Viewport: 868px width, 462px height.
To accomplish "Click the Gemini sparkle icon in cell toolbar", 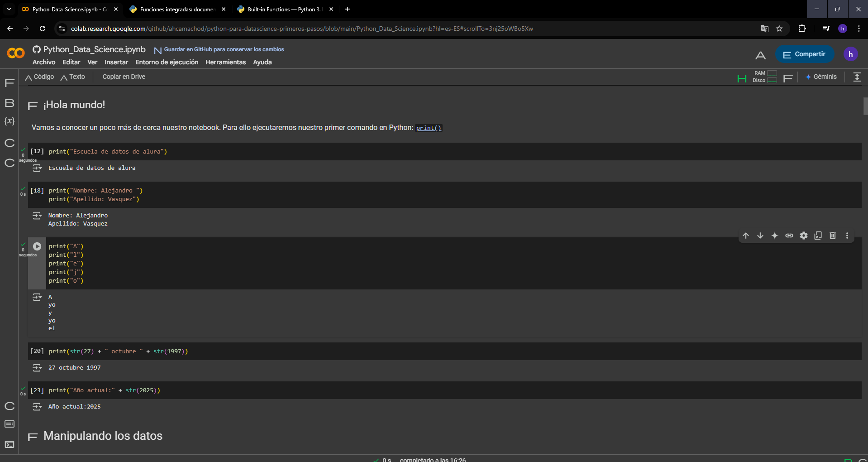I will (x=775, y=236).
